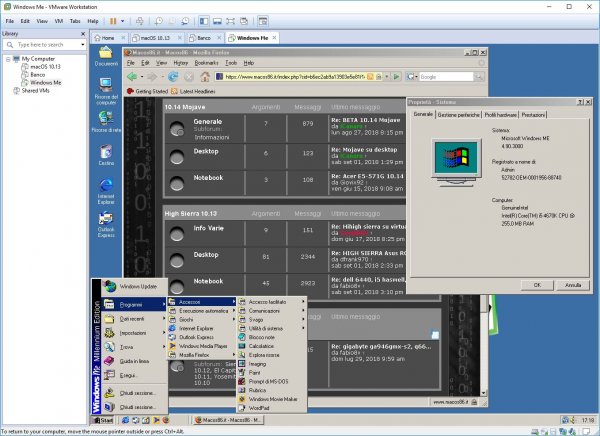Open dropdown arrow next to VMware pause button
Viewport: 600px width, 436px height.
coord(122,21)
